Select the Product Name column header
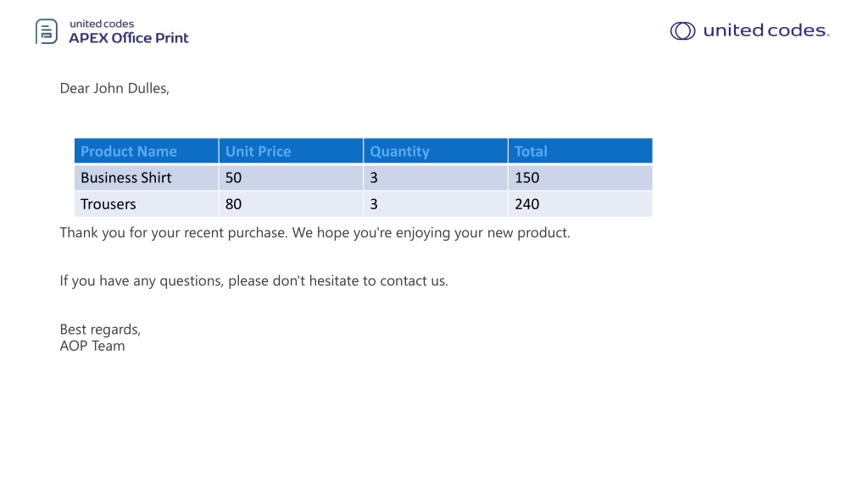This screenshot has height=488, width=868. tap(147, 151)
